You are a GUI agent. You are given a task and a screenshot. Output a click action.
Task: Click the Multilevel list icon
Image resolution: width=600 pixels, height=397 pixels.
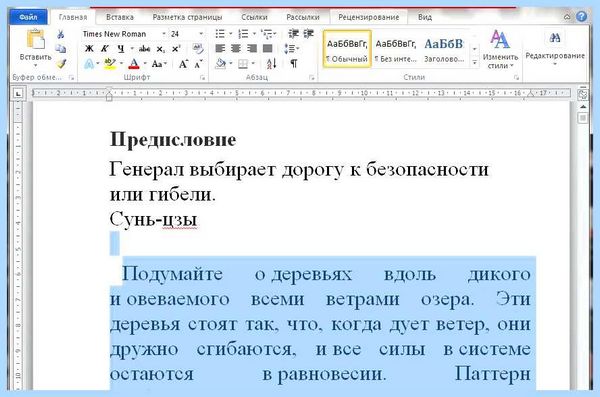[x=266, y=34]
